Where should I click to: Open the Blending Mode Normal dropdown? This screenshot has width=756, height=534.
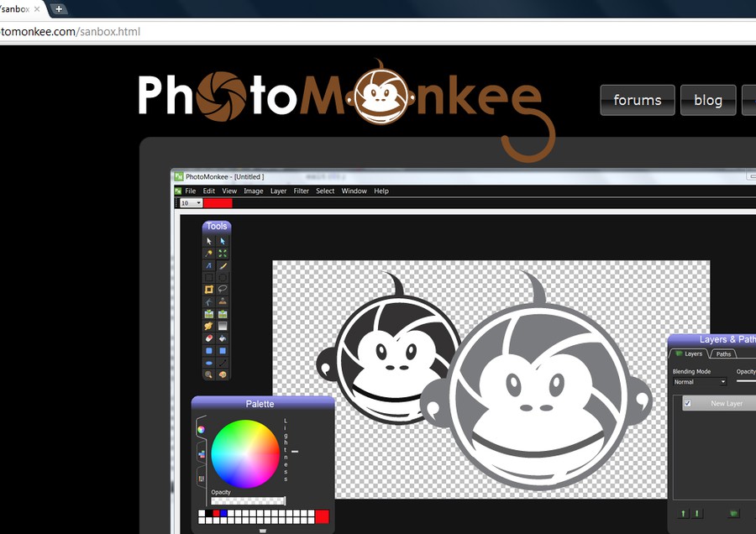pyautogui.click(x=699, y=382)
